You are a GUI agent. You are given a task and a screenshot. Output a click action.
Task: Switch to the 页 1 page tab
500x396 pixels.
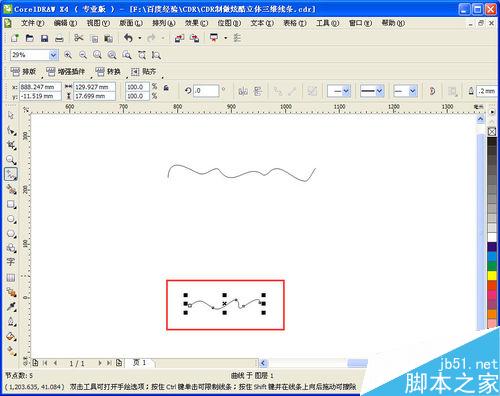pyautogui.click(x=139, y=362)
